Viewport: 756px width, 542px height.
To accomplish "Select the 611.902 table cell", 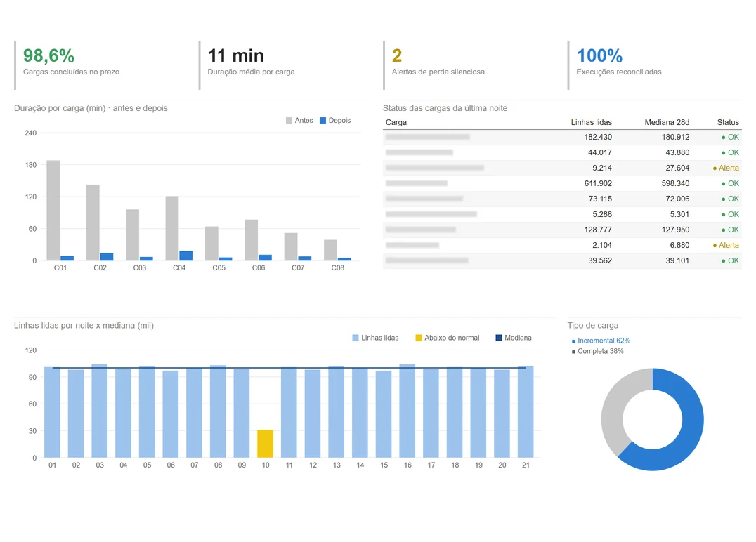I will pos(598,183).
